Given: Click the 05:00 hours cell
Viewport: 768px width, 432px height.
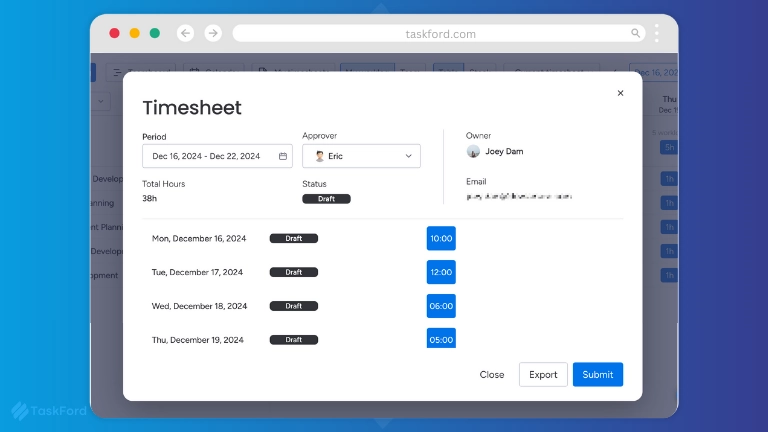Looking at the screenshot, I should 441,339.
